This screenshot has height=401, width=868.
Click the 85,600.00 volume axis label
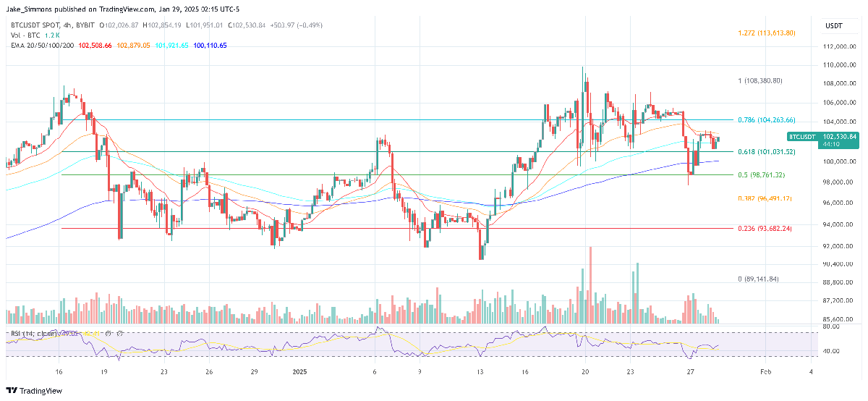(839, 319)
